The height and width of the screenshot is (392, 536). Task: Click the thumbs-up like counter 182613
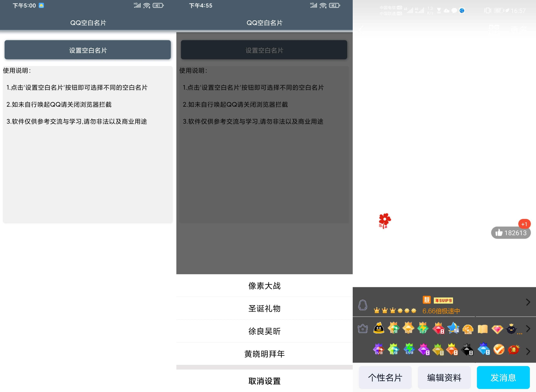click(x=511, y=233)
